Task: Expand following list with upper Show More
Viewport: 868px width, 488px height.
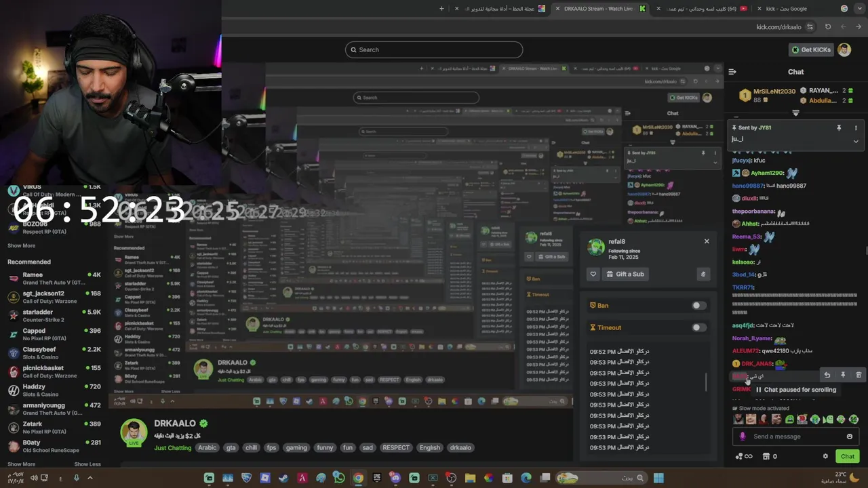Action: 21,245
